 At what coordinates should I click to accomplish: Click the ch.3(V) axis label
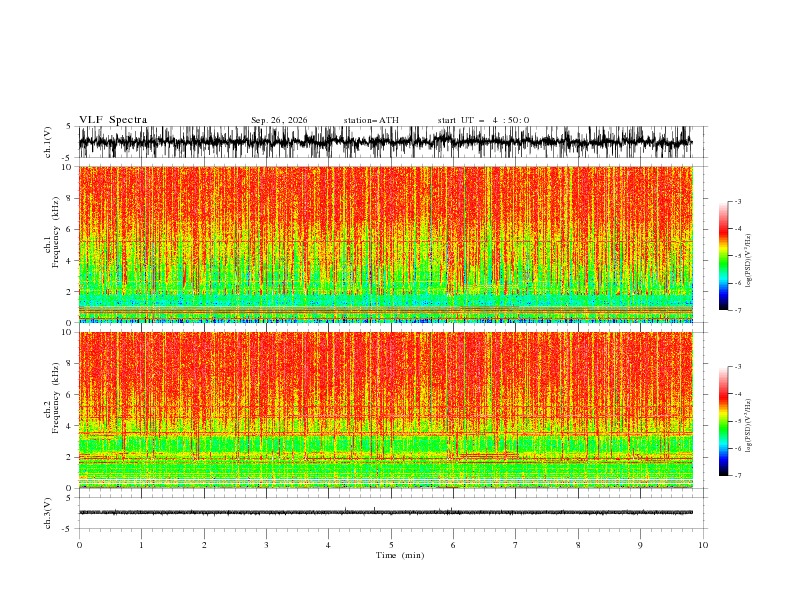[47, 513]
